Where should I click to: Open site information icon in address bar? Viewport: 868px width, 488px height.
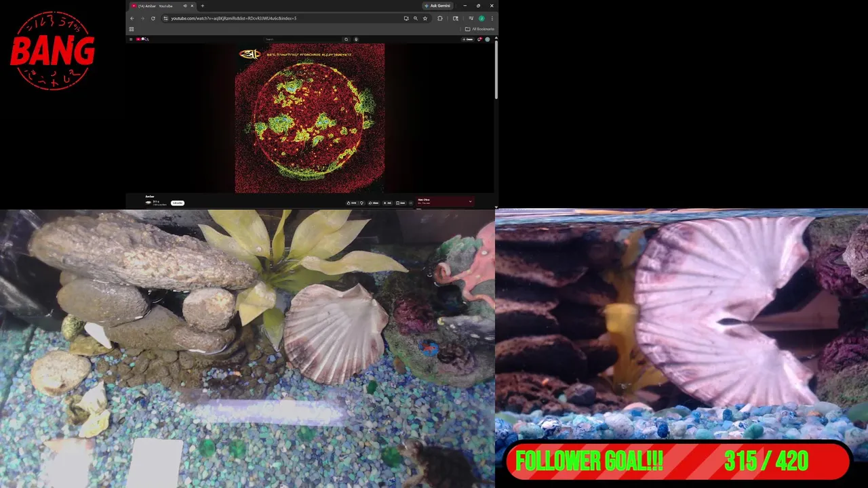165,18
